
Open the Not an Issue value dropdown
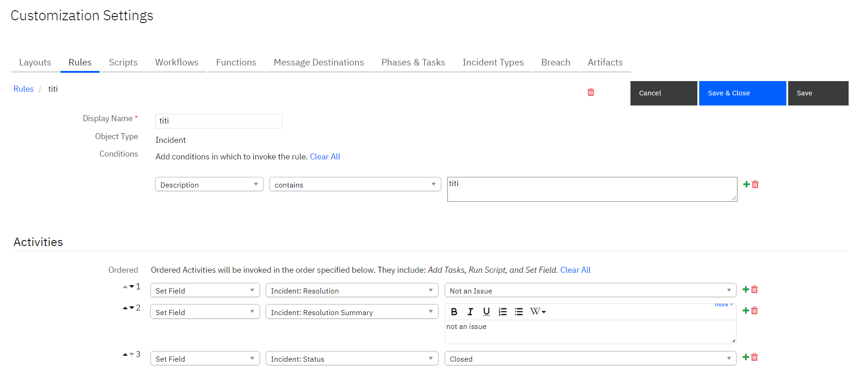590,290
